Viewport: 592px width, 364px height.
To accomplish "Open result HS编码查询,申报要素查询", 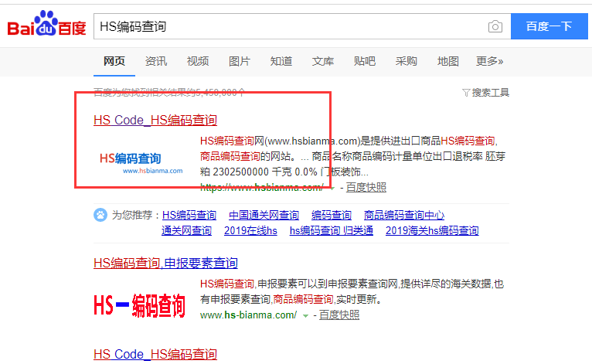I will (165, 263).
